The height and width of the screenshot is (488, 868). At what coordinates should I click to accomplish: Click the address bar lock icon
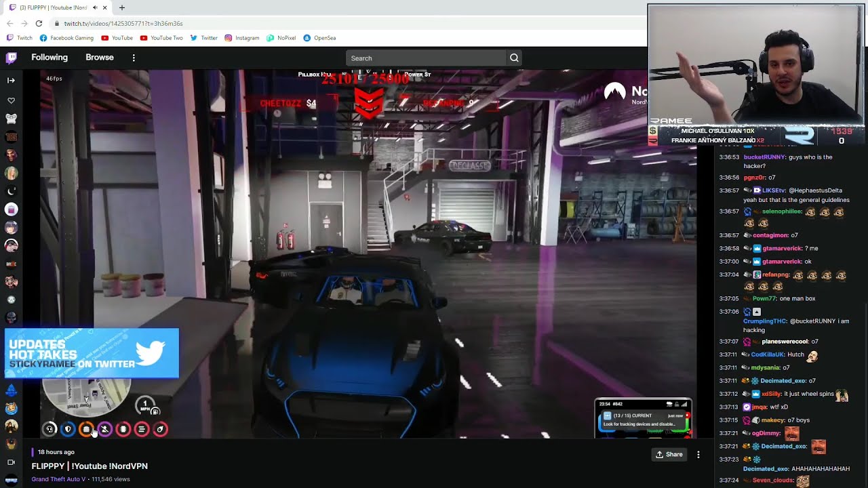tap(58, 24)
